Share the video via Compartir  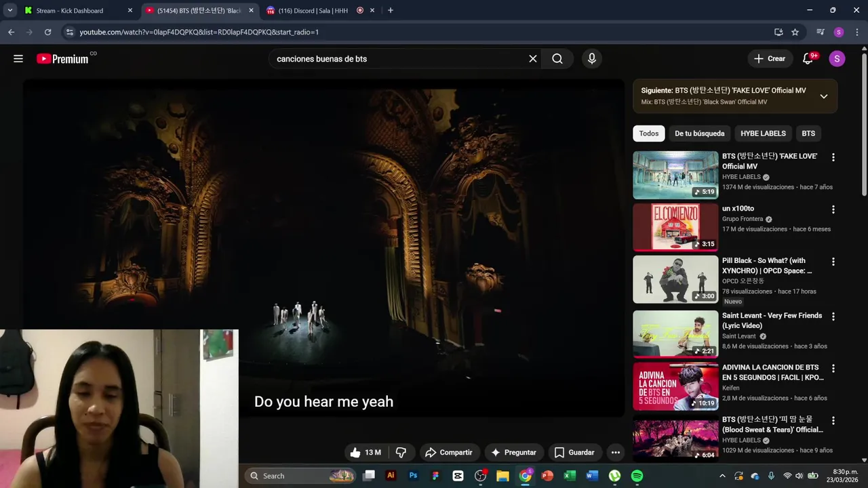(448, 453)
